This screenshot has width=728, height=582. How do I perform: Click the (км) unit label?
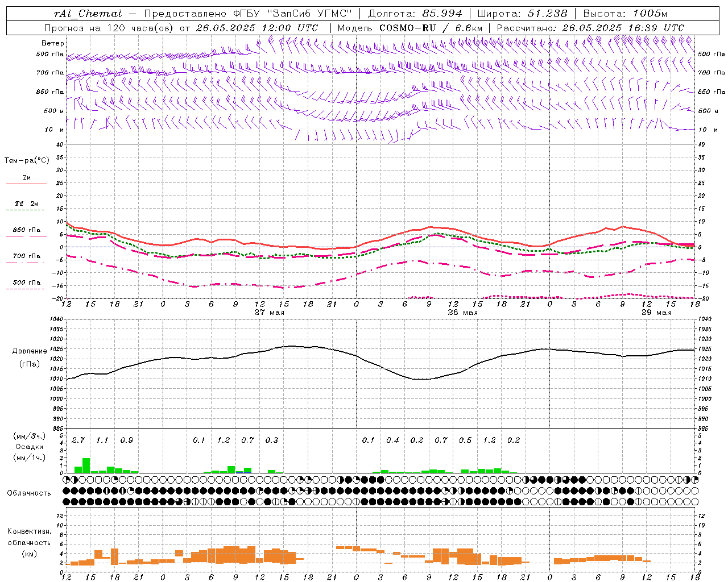click(x=29, y=554)
